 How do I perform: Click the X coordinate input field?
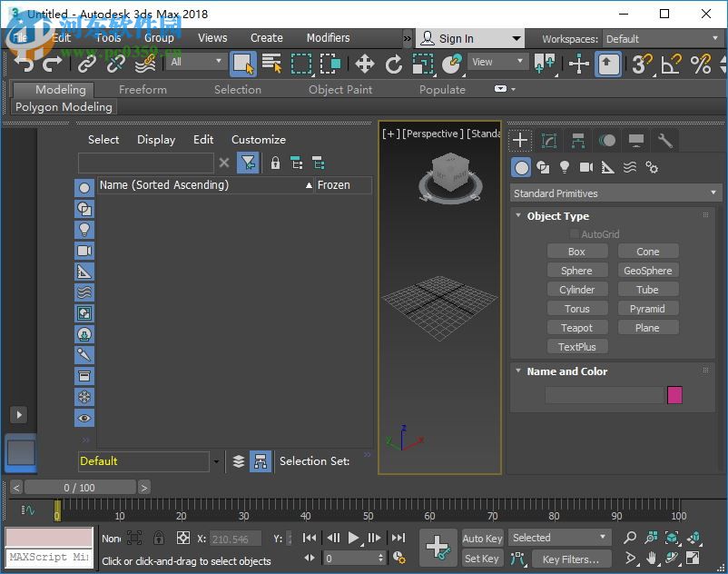234,538
